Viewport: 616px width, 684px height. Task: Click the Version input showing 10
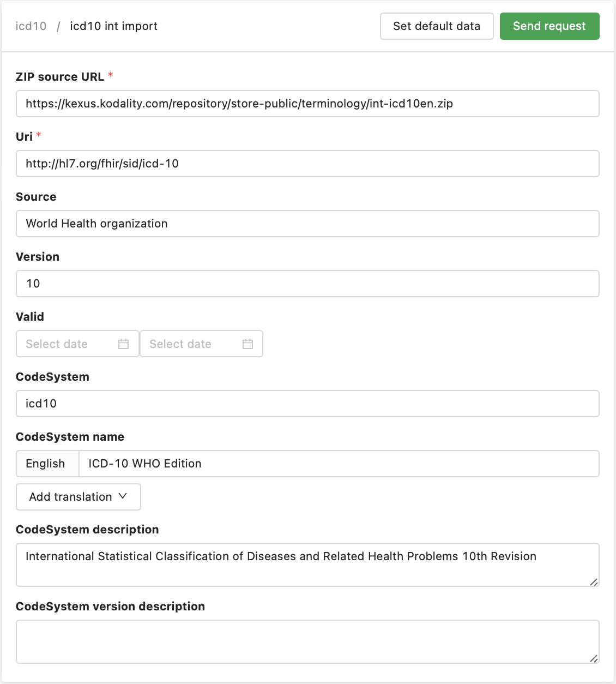pyautogui.click(x=307, y=284)
